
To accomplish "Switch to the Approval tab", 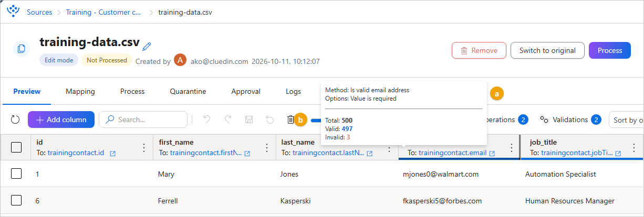I will pos(246,91).
